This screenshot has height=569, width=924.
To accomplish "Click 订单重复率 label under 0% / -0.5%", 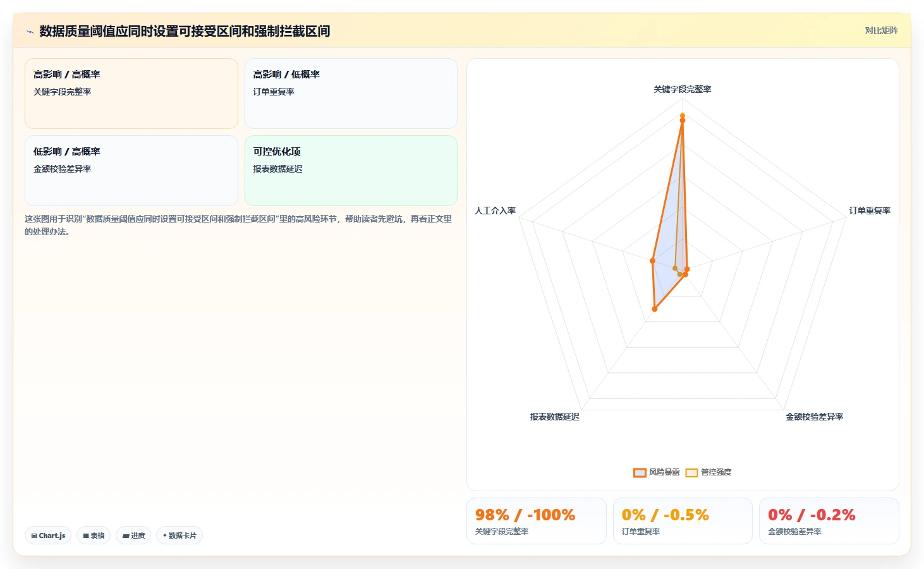I will coord(641,532).
